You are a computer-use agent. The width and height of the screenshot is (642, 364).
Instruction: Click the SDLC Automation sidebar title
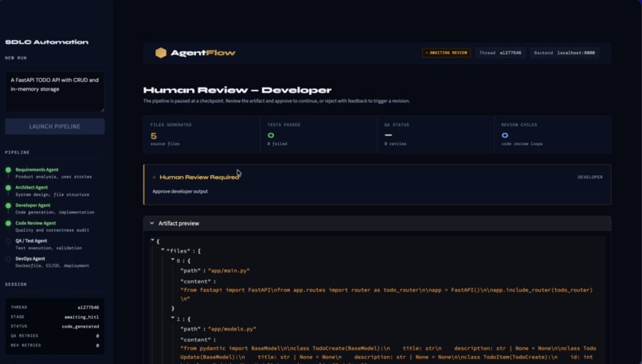pyautogui.click(x=47, y=42)
